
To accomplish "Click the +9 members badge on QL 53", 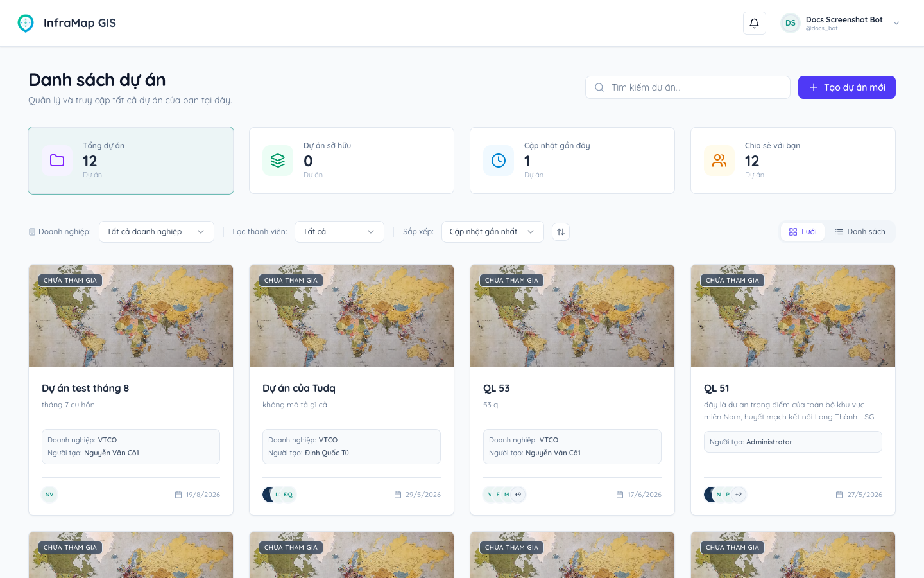I will click(x=518, y=495).
